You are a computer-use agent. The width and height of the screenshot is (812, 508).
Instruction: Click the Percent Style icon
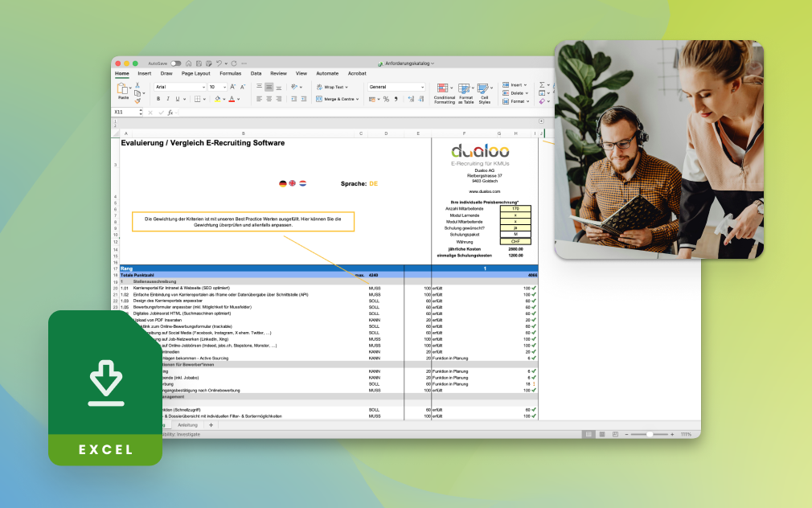tap(386, 99)
